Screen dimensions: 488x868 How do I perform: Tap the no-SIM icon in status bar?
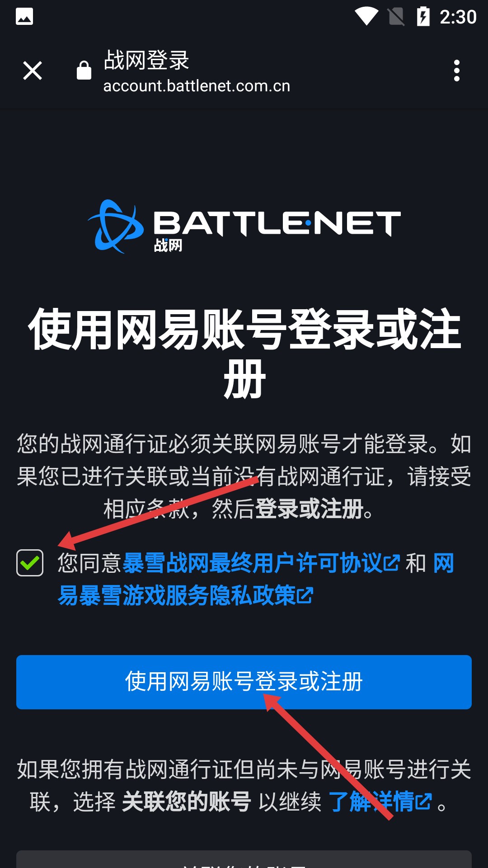pos(396,17)
